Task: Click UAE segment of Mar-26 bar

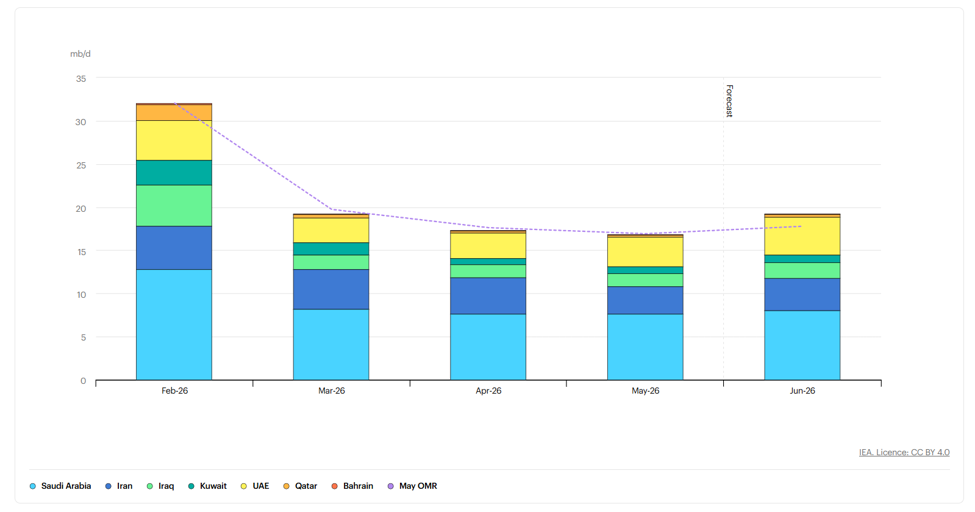Action: [331, 230]
